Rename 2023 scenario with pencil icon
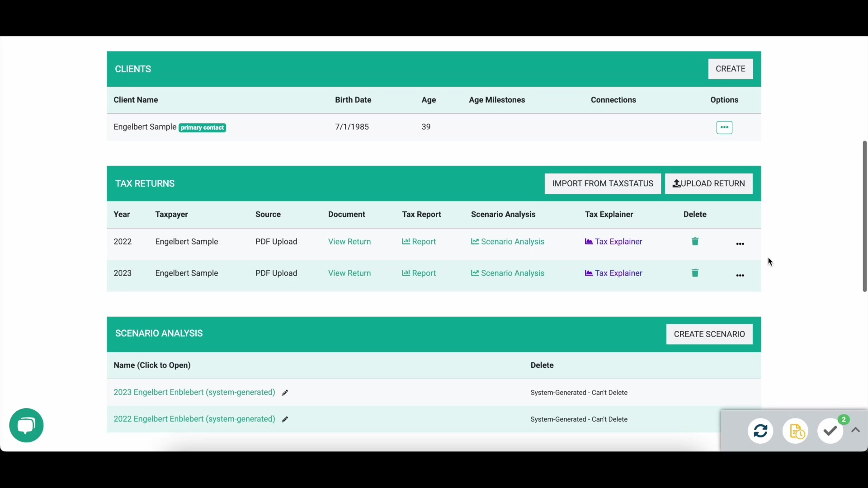 point(285,393)
